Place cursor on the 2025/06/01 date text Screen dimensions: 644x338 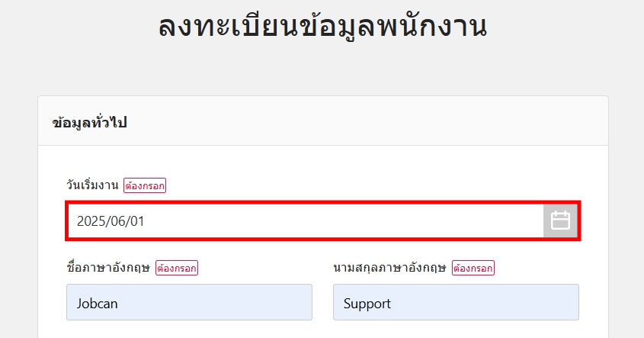[x=111, y=222]
